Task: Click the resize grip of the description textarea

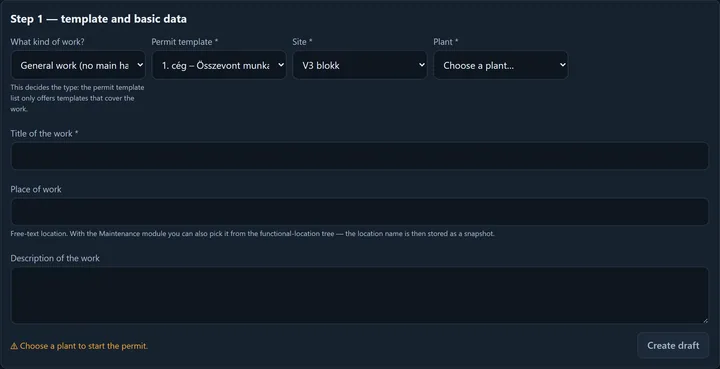Action: (705, 320)
